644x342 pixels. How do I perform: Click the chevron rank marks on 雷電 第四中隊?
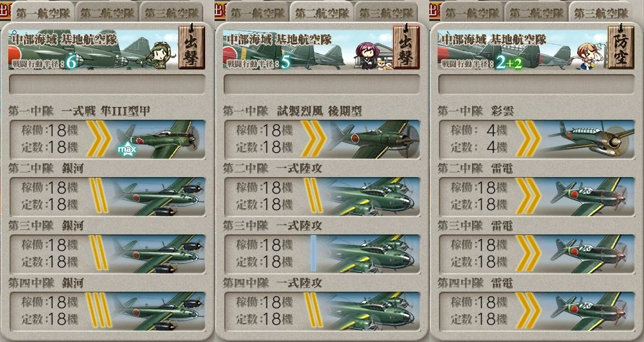(527, 311)
